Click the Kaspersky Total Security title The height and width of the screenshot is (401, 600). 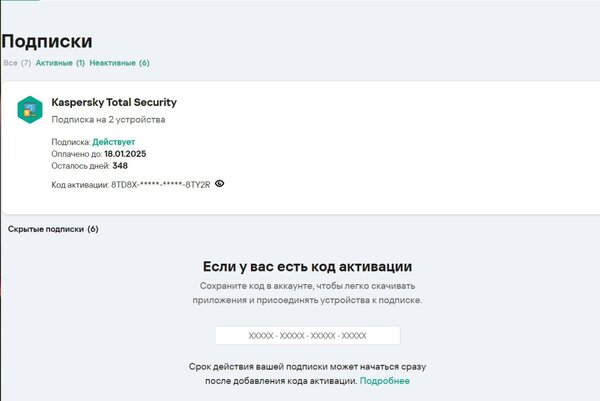[114, 102]
